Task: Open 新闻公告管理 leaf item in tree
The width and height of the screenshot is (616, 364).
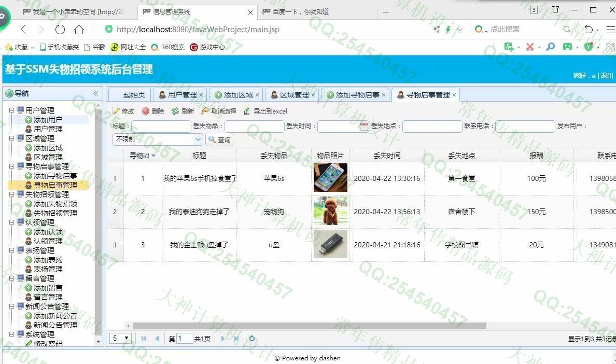Action: click(x=55, y=325)
